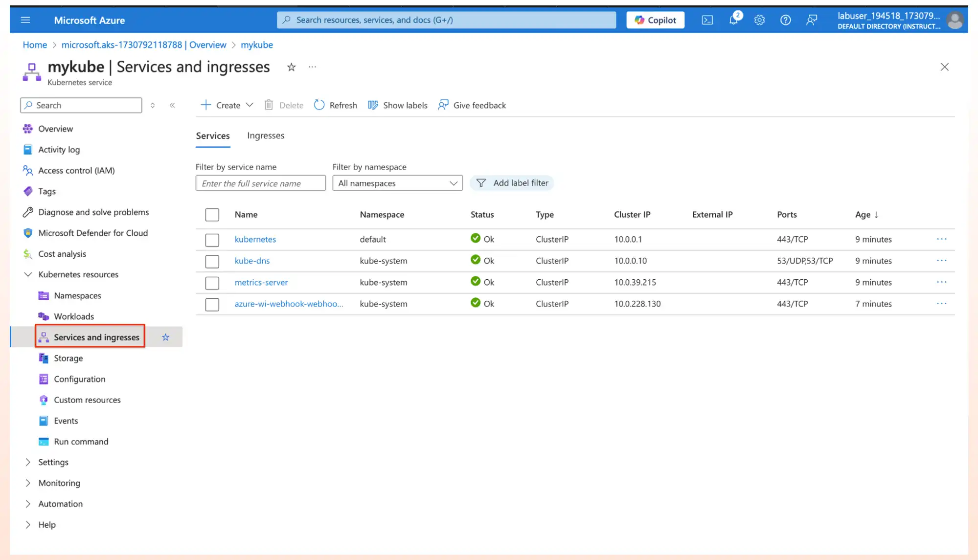Open the notifications bell
Image resolution: width=978 pixels, height=560 pixels.
click(733, 20)
